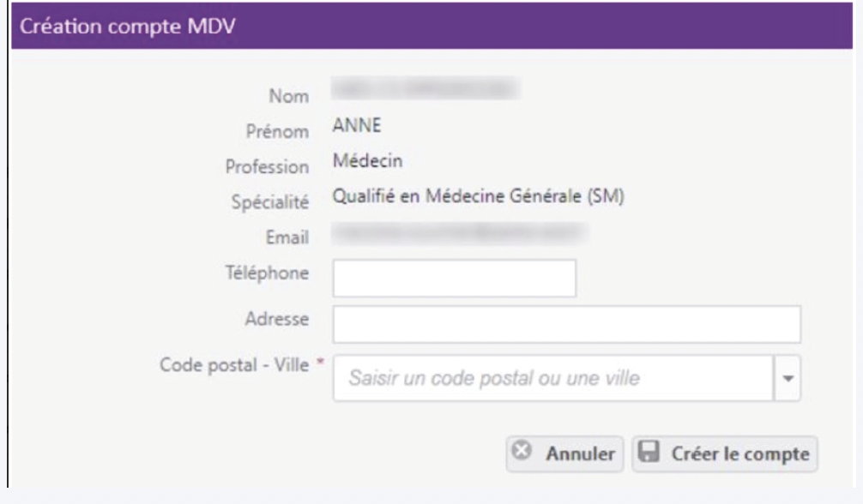863x504 pixels.
Task: Confirm with the Créer le compte button
Action: [x=724, y=454]
